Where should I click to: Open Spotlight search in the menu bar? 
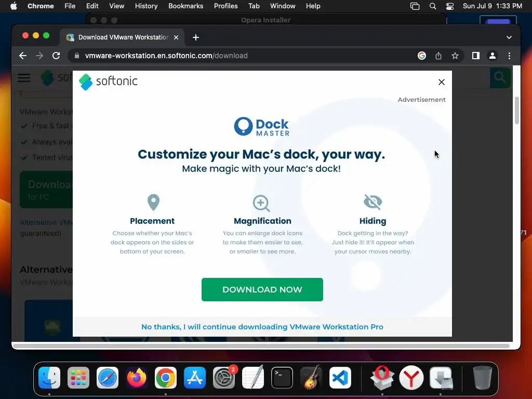(x=433, y=6)
